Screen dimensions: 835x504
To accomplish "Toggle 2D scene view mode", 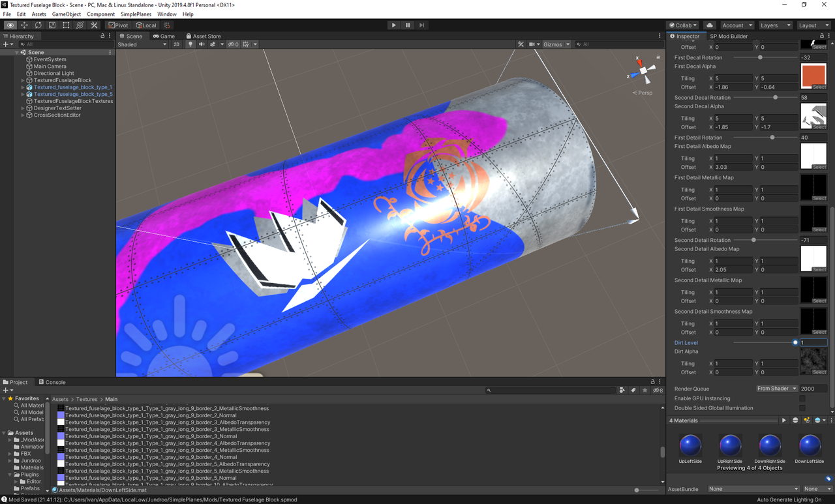I will click(x=176, y=44).
